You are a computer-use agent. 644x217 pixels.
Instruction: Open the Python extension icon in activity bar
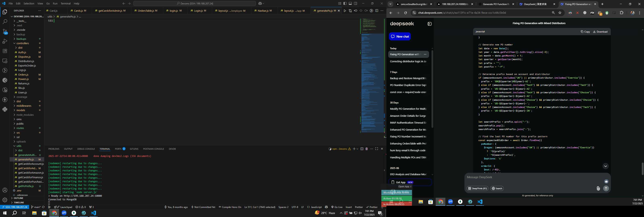(5, 109)
